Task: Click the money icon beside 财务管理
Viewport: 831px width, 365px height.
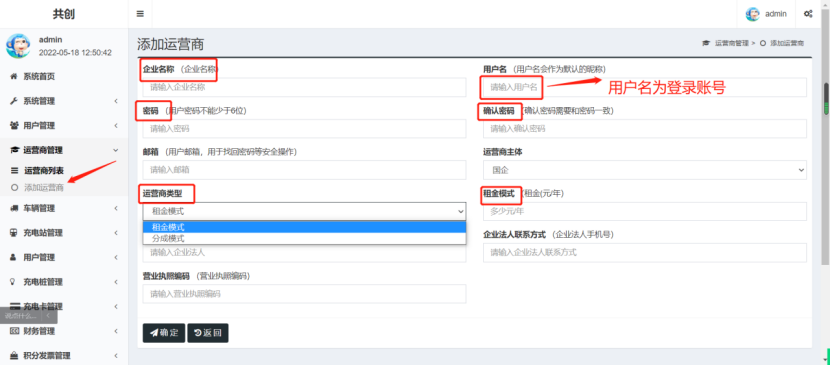Action: click(14, 331)
